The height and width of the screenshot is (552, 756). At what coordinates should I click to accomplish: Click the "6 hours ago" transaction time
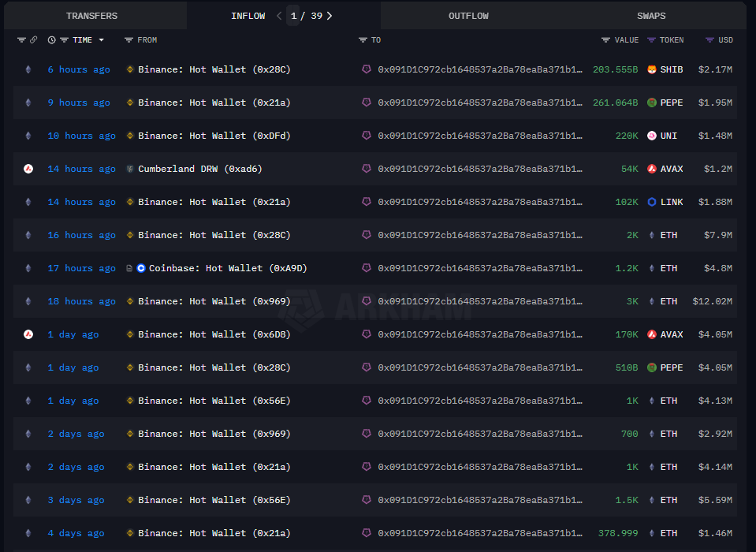[x=79, y=69]
